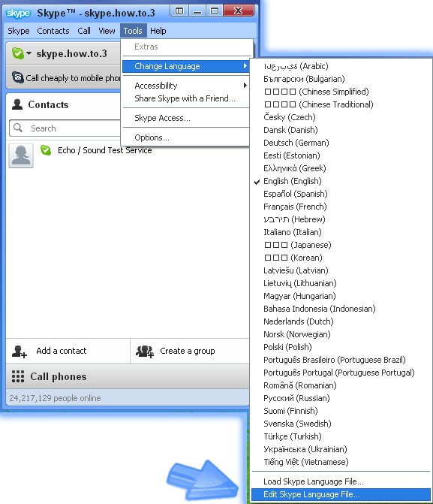Viewport: 433px width, 504px height.
Task: Select Nederlands (Dutch) language
Action: pos(299,321)
